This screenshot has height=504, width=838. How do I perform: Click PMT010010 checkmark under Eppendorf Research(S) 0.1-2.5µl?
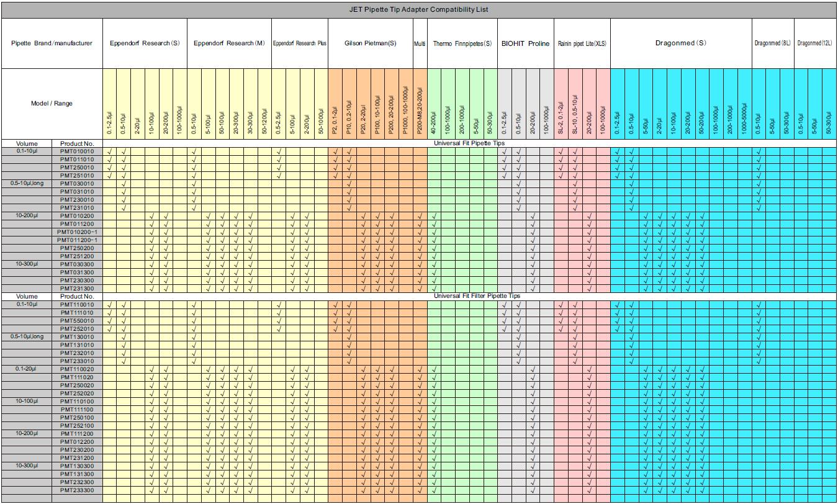point(110,151)
